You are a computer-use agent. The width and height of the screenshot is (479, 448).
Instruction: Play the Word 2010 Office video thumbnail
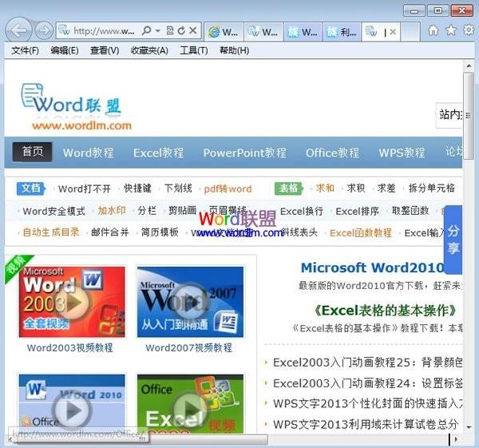(72, 404)
